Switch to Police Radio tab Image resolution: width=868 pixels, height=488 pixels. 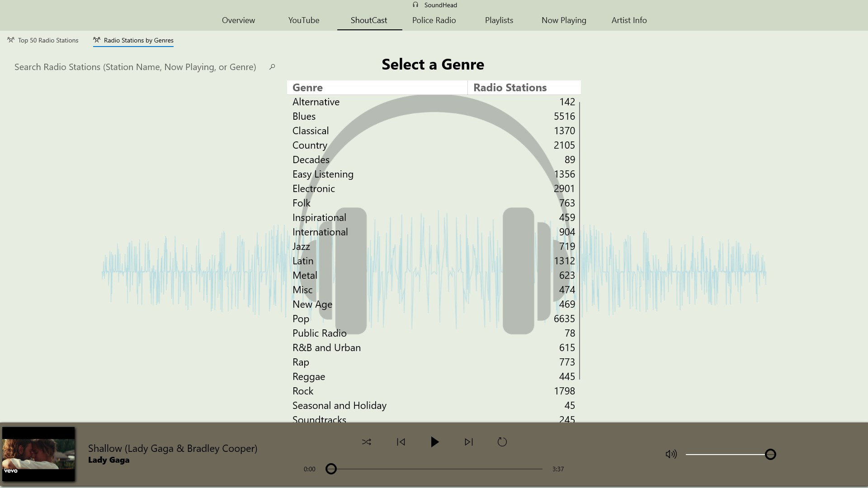click(x=434, y=20)
